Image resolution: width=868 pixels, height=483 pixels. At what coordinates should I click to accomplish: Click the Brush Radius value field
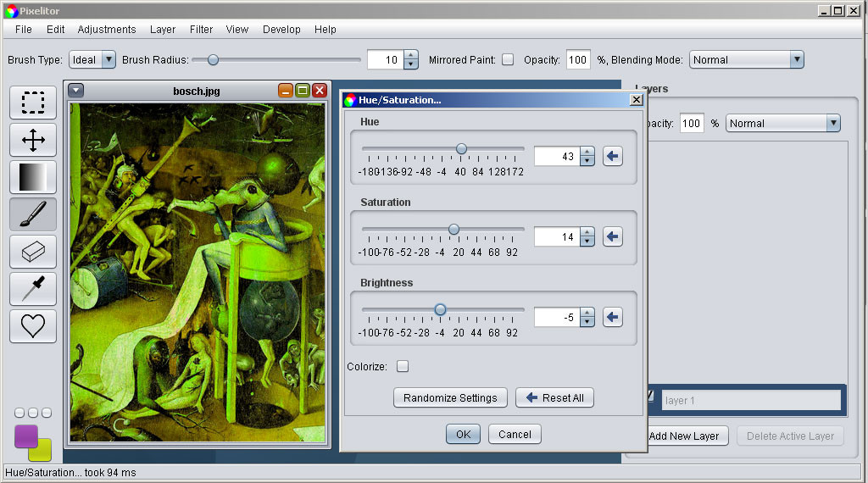coord(386,60)
